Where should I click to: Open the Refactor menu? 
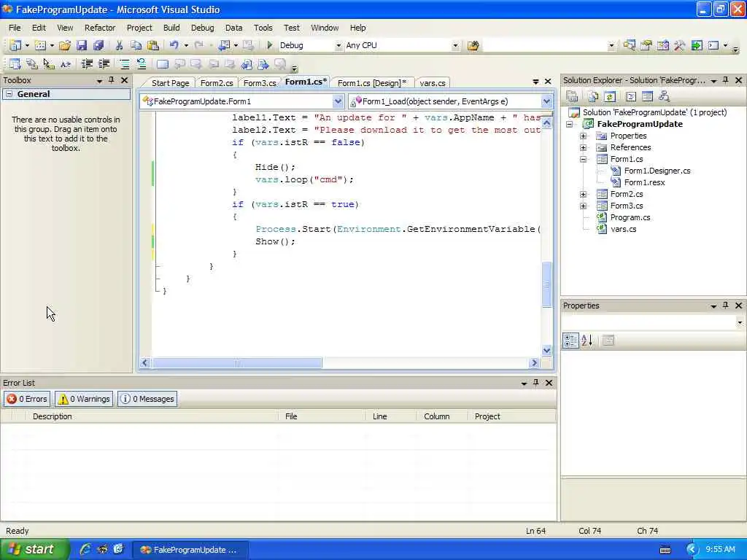(99, 28)
